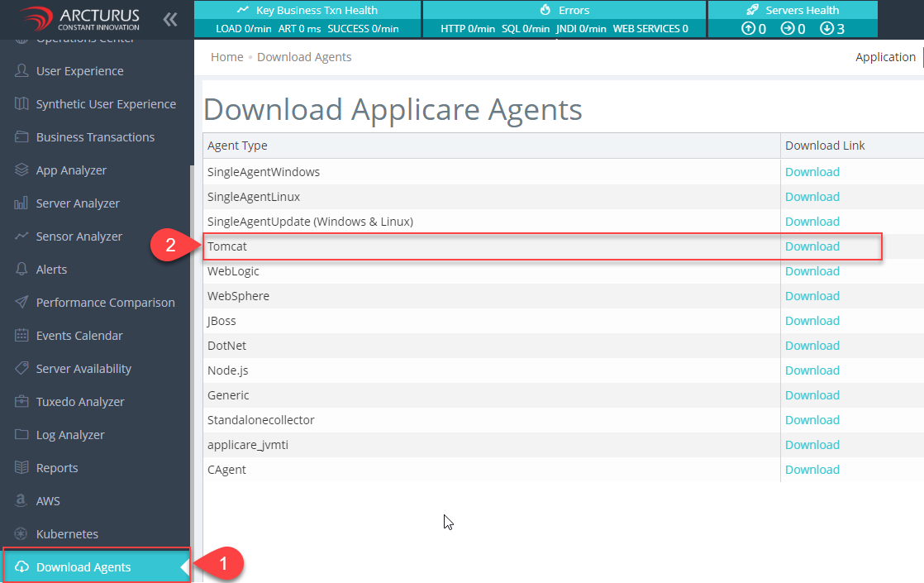Viewport: 924px width, 583px height.
Task: Click the Download Agents breadcrumb
Action: 304,57
